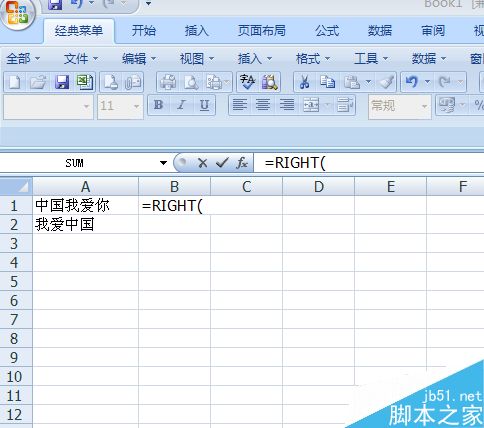Image resolution: width=484 pixels, height=428 pixels.
Task: Click cell B1 containing =RIGHT(
Action: (174, 205)
